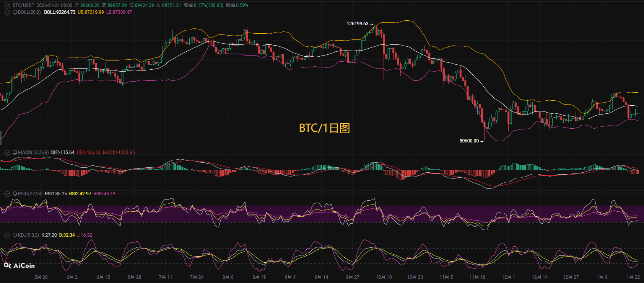Click the AiCoin logo watermark

pyautogui.click(x=19, y=265)
